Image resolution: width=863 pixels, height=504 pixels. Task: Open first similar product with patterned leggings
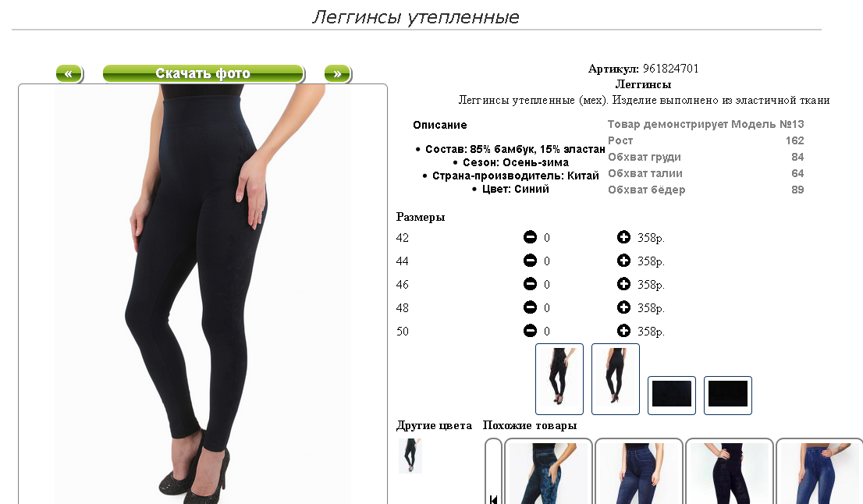click(549, 471)
